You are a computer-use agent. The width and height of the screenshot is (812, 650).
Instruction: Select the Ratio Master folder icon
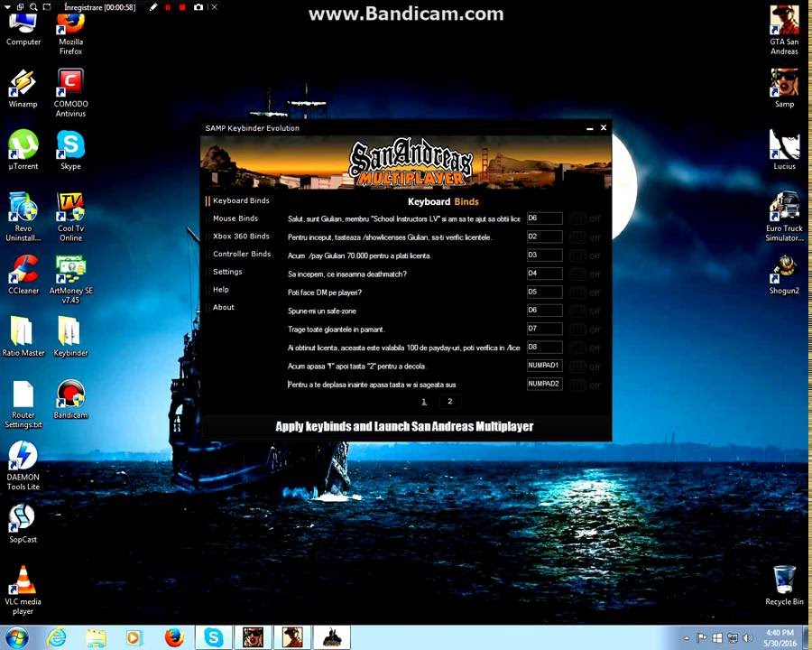point(23,337)
